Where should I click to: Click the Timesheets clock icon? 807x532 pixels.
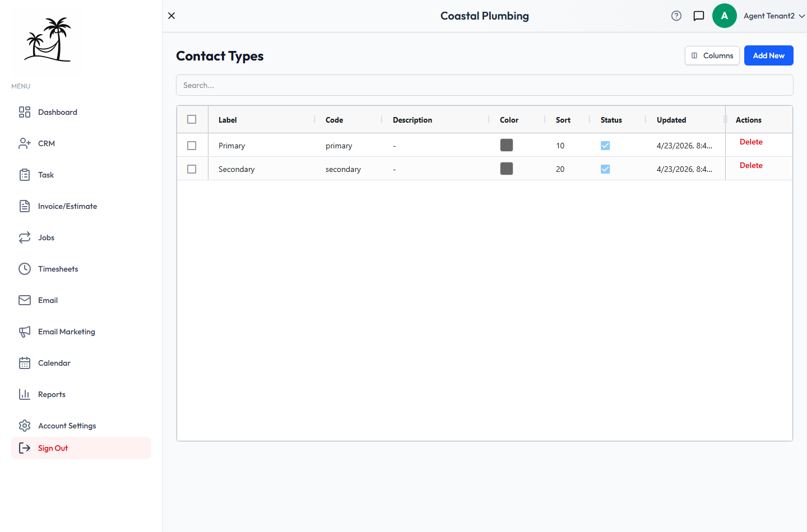tap(25, 269)
